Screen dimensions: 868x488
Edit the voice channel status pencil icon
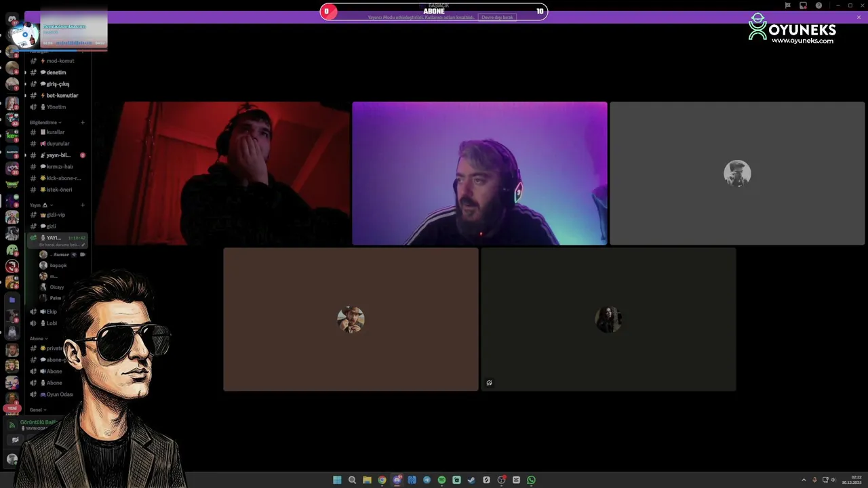[x=83, y=245]
